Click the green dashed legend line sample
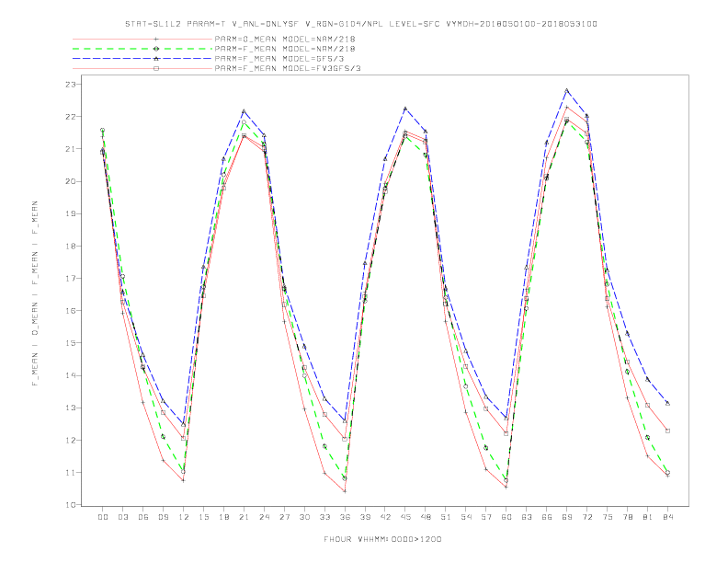The width and height of the screenshot is (728, 563). [142, 49]
